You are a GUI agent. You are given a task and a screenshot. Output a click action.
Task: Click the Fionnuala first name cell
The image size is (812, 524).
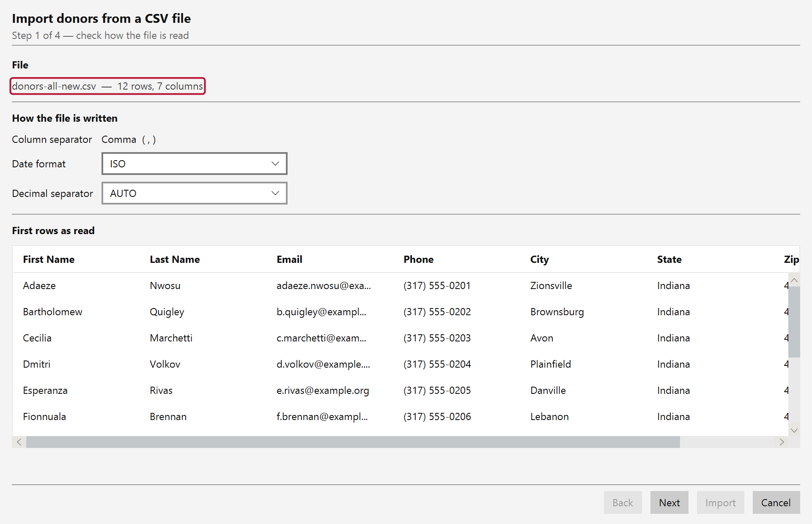coord(44,417)
